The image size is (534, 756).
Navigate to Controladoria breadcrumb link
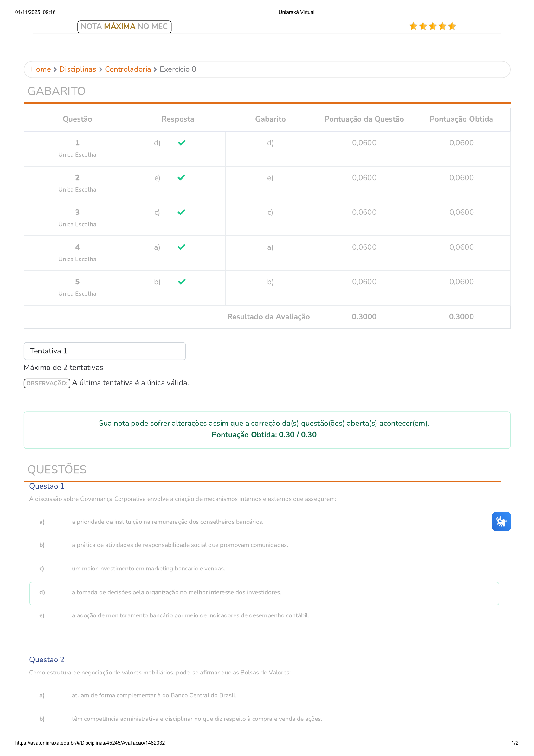(x=128, y=69)
